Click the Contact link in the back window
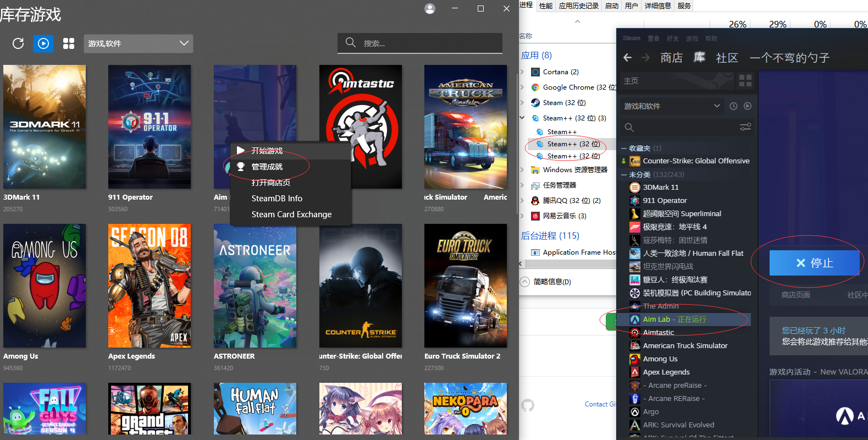This screenshot has width=868, height=440. click(x=600, y=404)
